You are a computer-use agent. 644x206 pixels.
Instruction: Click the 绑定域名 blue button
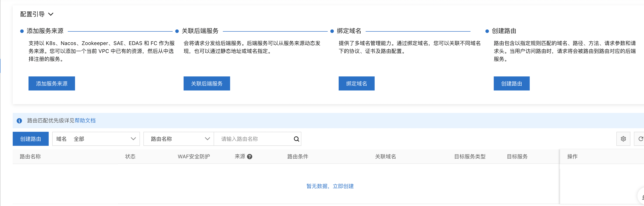coord(356,83)
